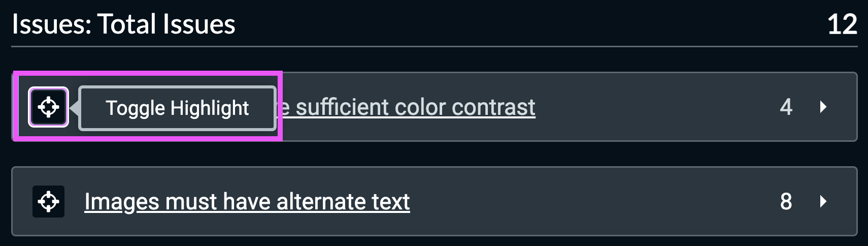This screenshot has width=868, height=246.
Task: Click the issue count 8 for alternate text
Action: (786, 202)
